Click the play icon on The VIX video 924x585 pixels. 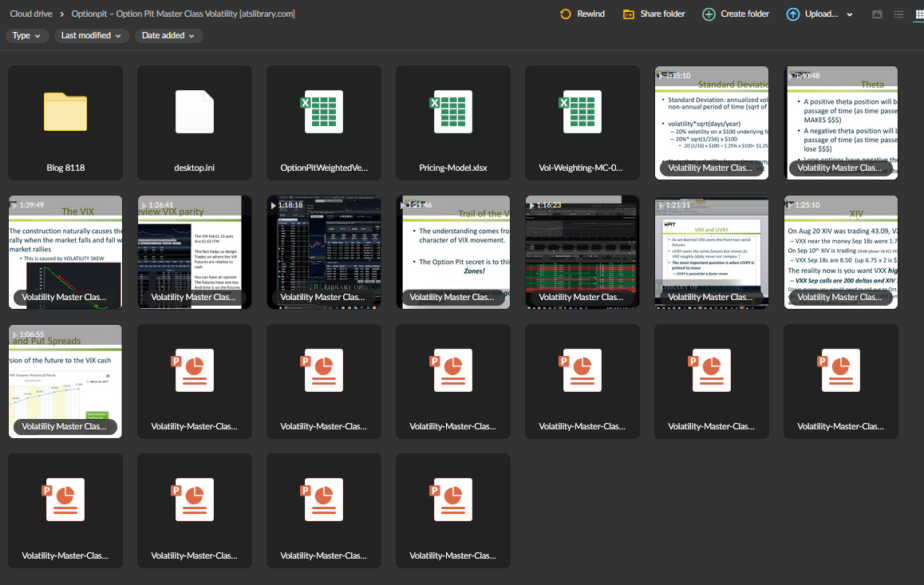[13, 204]
